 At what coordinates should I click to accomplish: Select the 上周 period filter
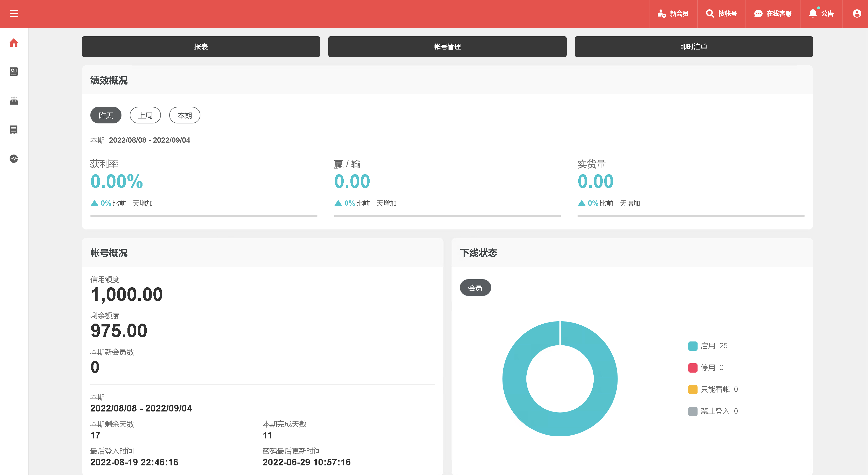tap(145, 115)
